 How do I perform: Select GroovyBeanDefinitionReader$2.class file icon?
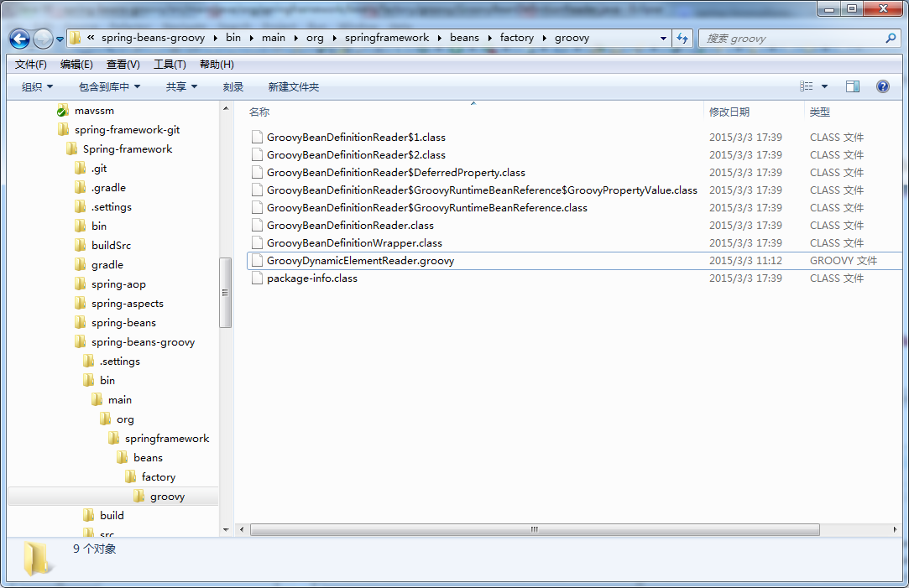(x=257, y=154)
